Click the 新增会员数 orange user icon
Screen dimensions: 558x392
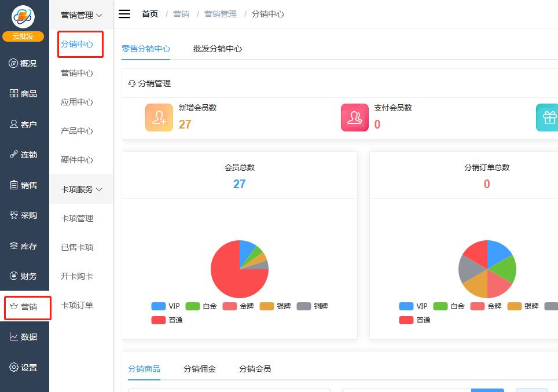(x=159, y=118)
